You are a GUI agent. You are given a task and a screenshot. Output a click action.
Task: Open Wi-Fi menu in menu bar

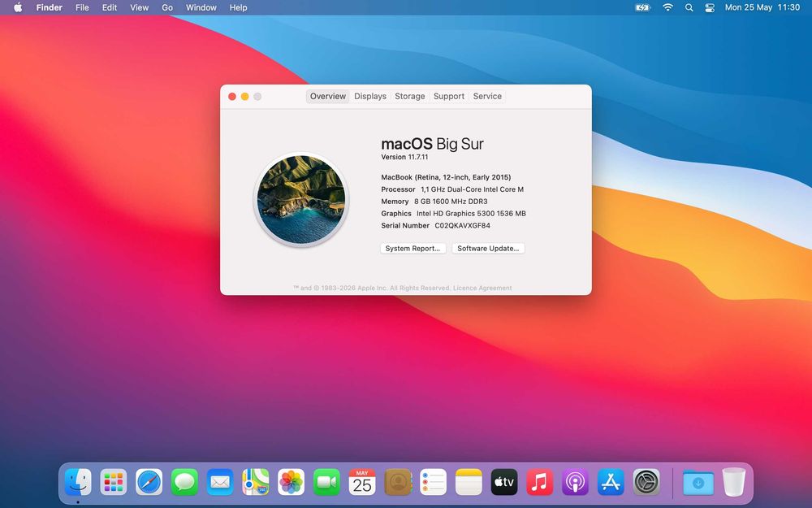tap(668, 7)
